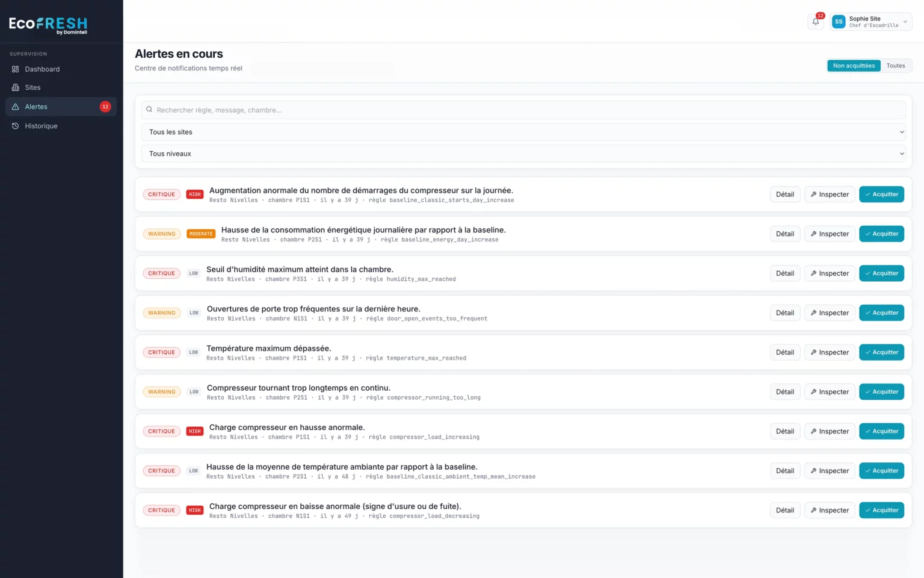Inspect the compressor starts increase alert
924x578 pixels.
click(830, 194)
